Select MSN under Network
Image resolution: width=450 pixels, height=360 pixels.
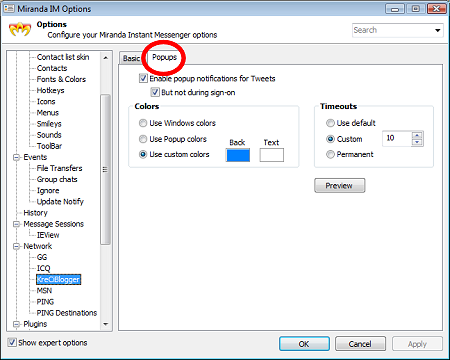[44, 291]
